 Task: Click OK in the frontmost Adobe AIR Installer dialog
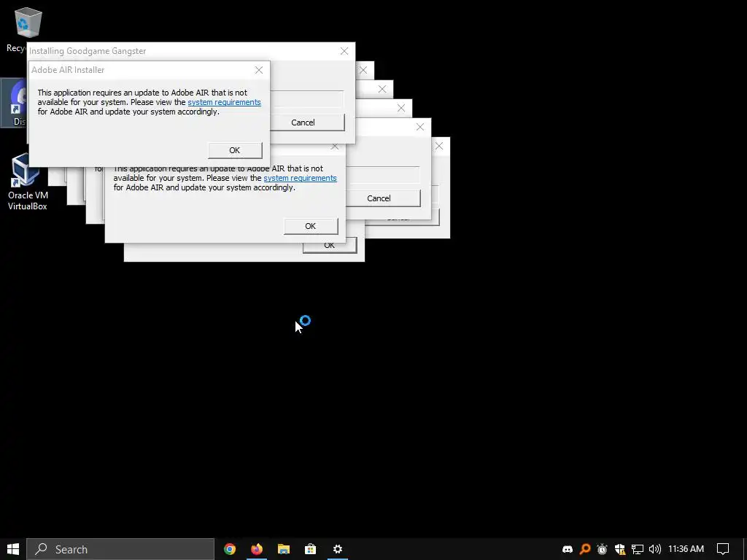(235, 150)
